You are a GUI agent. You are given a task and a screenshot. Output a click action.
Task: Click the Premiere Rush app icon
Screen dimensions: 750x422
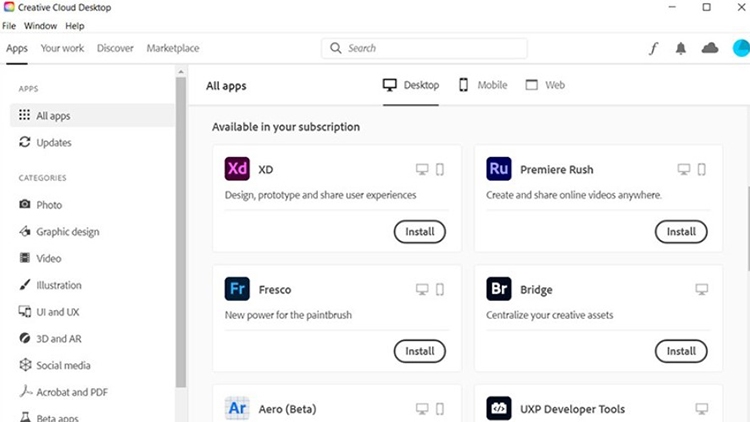pyautogui.click(x=498, y=168)
